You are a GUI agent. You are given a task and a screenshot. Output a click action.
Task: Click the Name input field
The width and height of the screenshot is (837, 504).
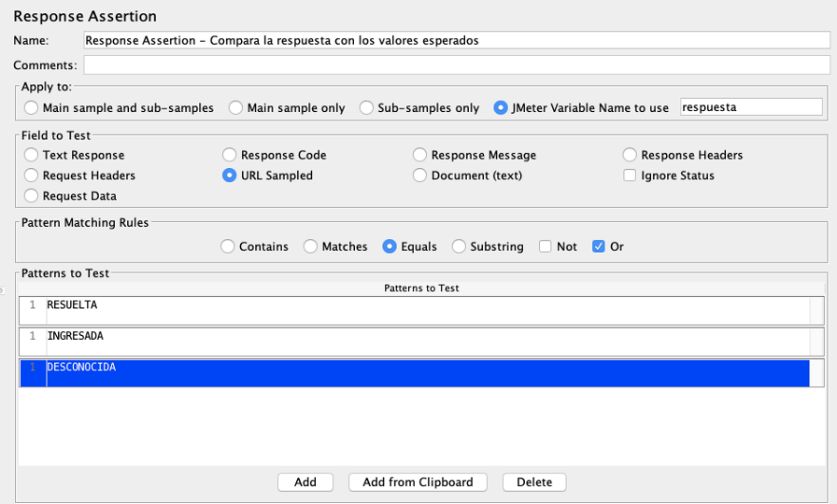(x=457, y=40)
